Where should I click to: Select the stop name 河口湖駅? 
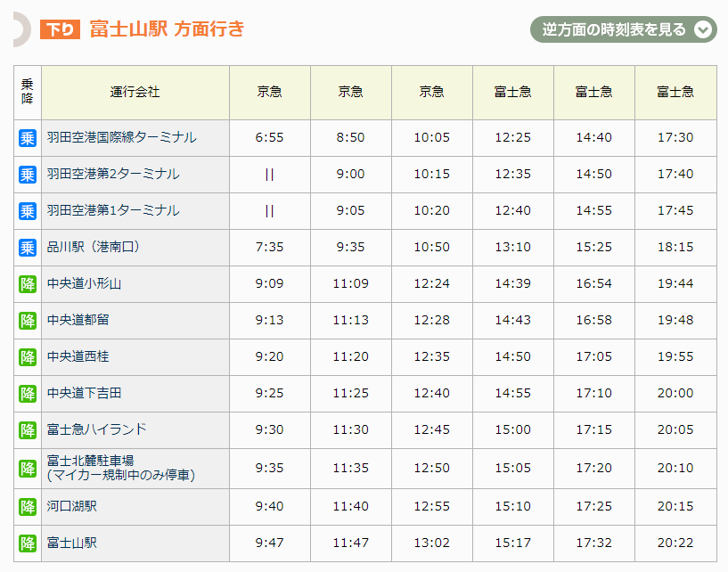72,506
